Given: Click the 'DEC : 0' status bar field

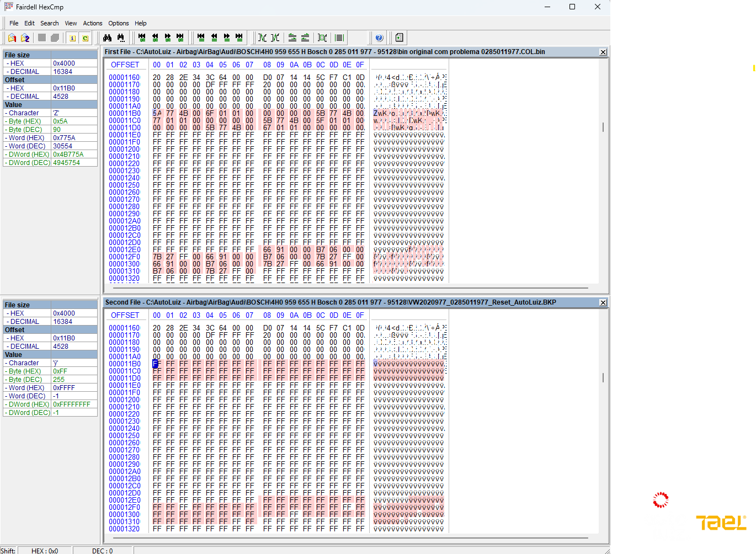Looking at the screenshot, I should pos(103,551).
